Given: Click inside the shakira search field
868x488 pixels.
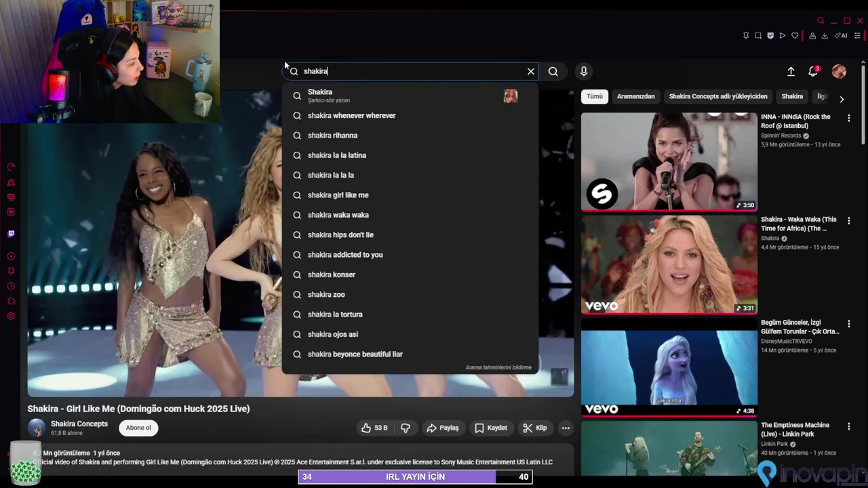Looking at the screenshot, I should [x=410, y=71].
